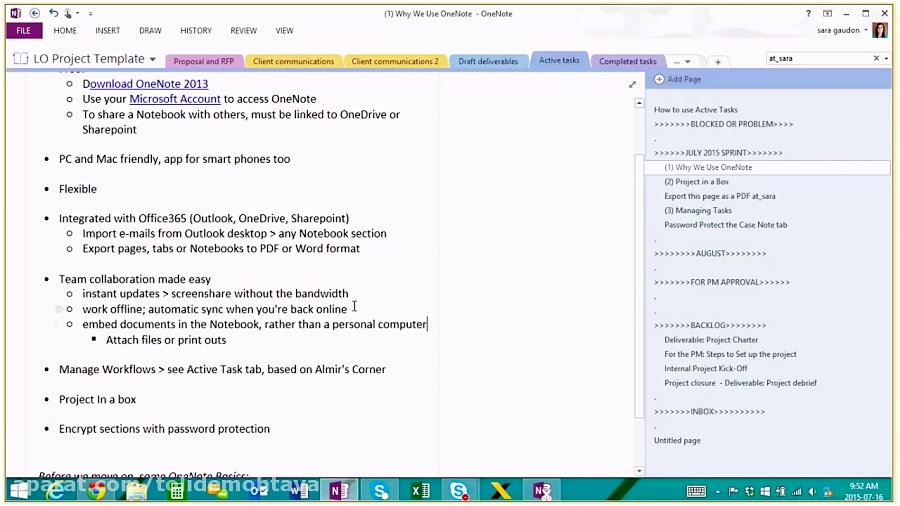Open the VIEW ribbon tab
The image size is (900, 506).
284,30
